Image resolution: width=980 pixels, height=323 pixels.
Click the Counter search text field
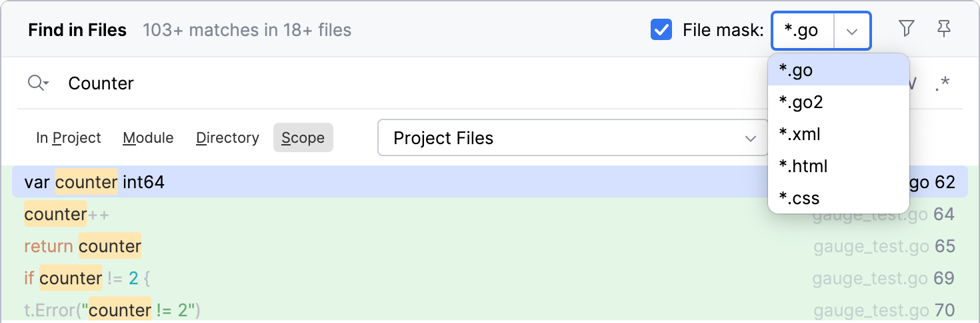[400, 83]
